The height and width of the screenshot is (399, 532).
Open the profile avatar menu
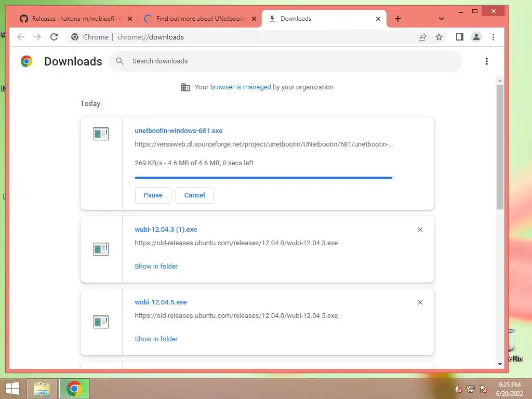pyautogui.click(x=476, y=37)
